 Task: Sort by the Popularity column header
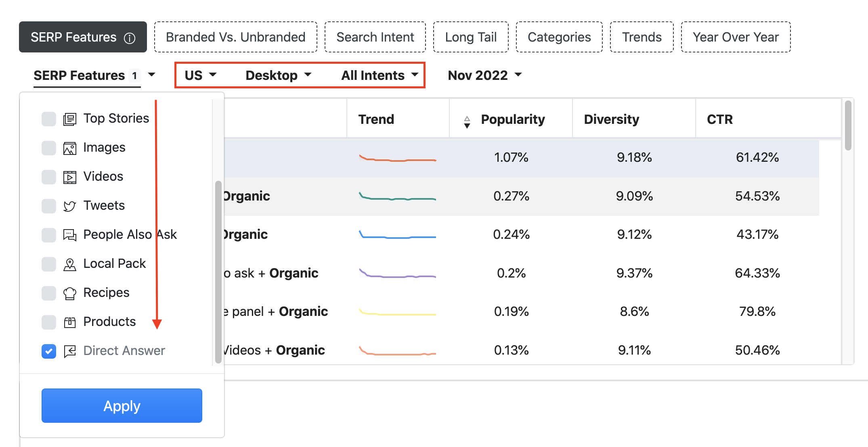point(512,119)
